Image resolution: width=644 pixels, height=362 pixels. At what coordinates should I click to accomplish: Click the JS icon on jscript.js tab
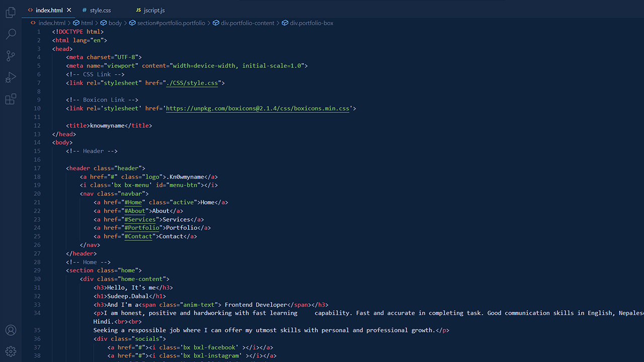click(x=138, y=10)
